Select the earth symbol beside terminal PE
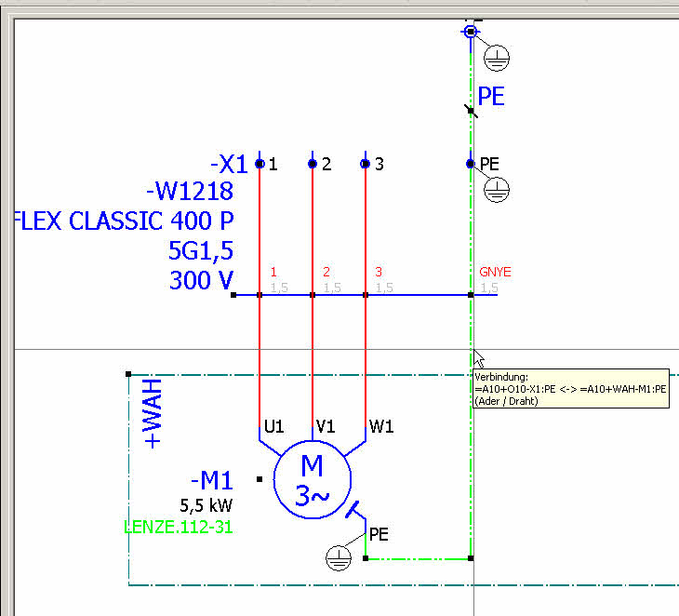 point(497,189)
